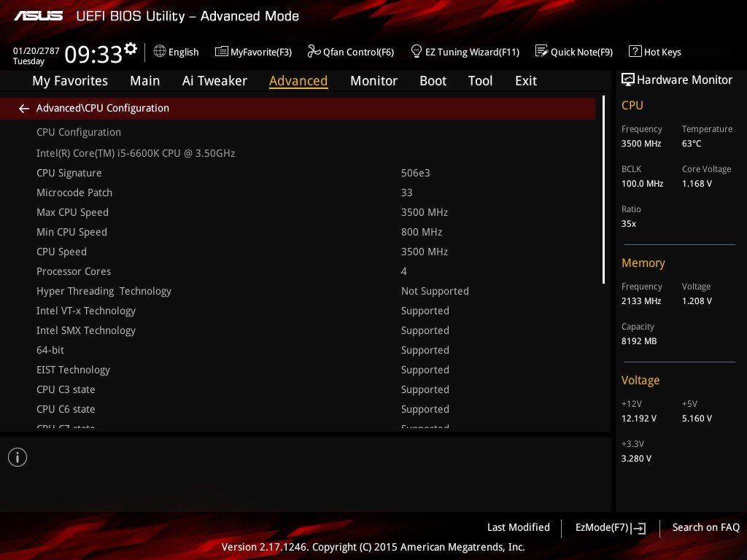Start the EZ Tuning Wizard(F11)
The image size is (747, 560).
[465, 52]
